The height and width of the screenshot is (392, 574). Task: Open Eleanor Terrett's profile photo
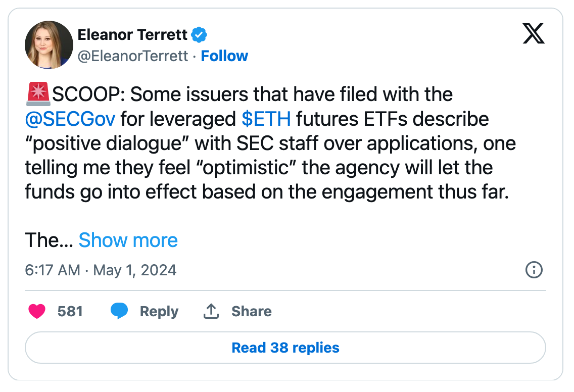click(49, 45)
